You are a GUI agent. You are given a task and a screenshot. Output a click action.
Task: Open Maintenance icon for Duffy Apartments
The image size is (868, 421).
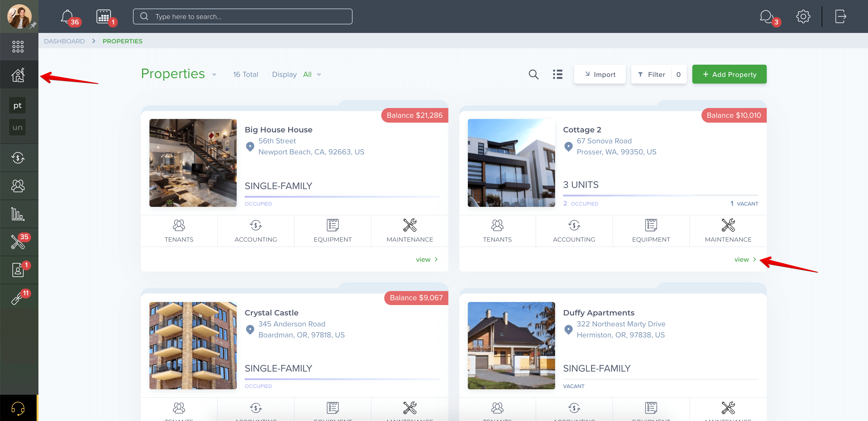tap(728, 408)
